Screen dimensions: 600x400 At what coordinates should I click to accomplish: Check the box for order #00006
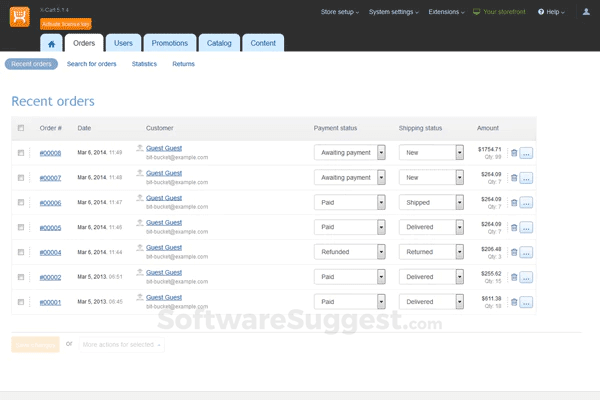pyautogui.click(x=21, y=203)
